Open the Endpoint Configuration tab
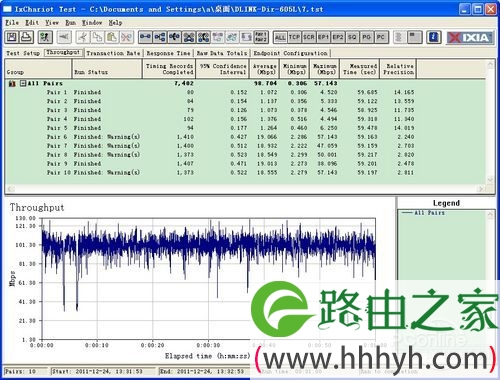500x380 pixels. tap(290, 53)
